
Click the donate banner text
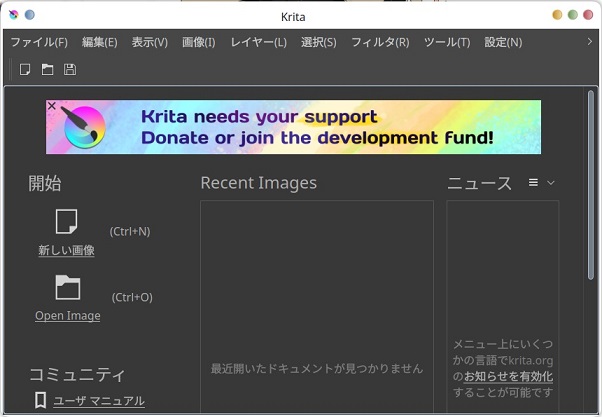coord(317,128)
